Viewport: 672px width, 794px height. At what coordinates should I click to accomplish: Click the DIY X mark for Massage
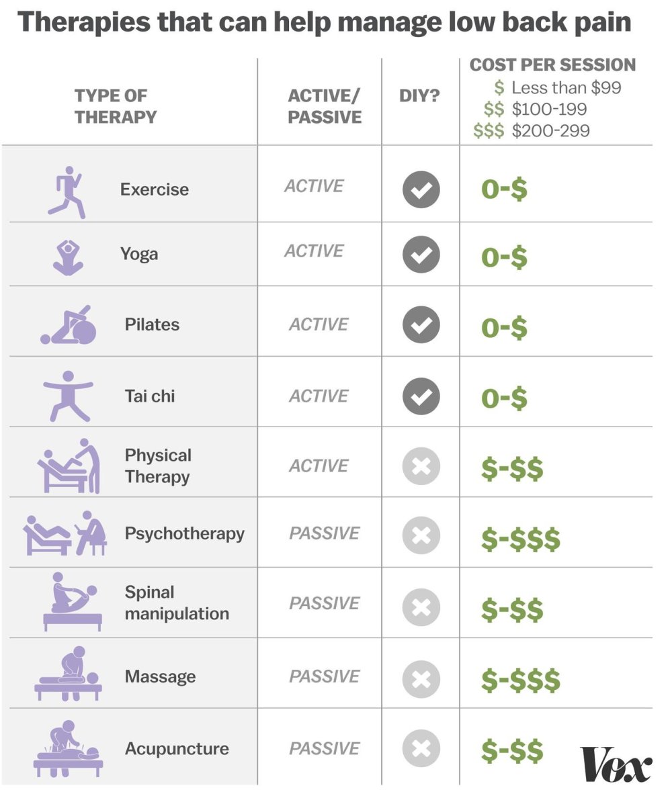(421, 679)
